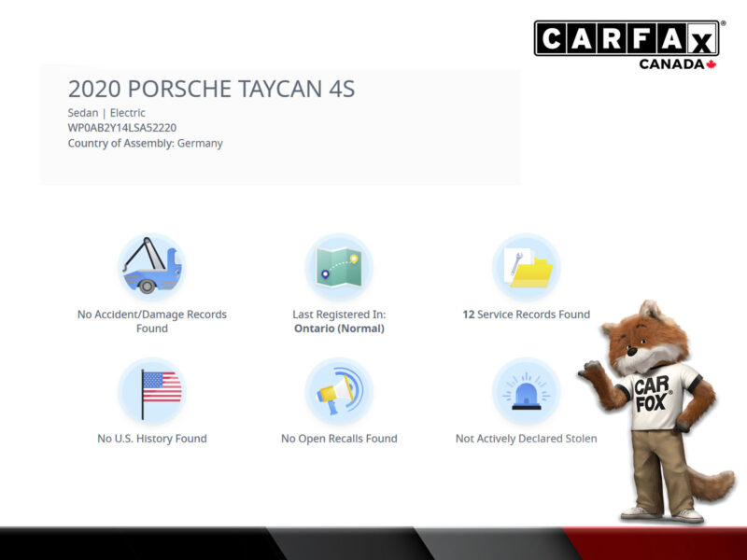This screenshot has height=560, width=747.
Task: Click the map registration location icon
Action: [x=339, y=267]
